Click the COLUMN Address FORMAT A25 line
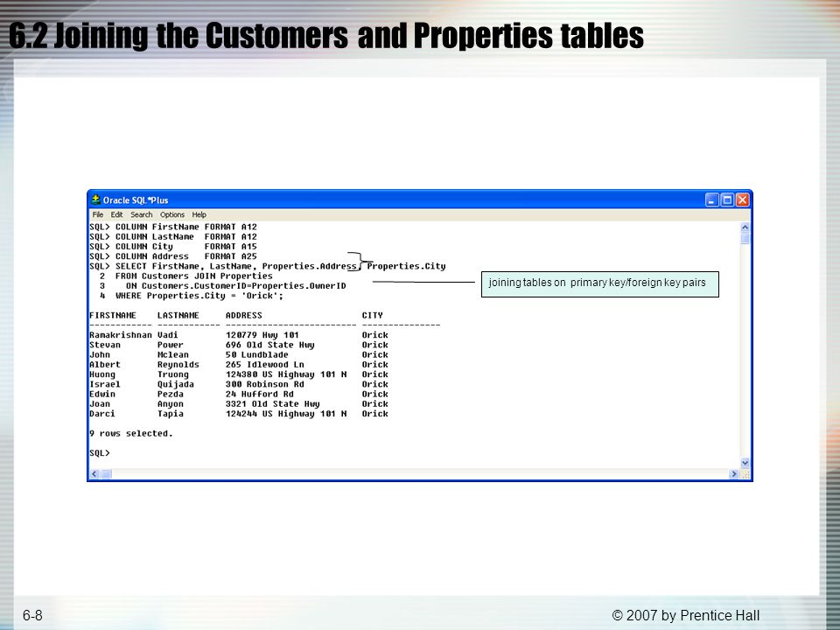840x630 pixels. pyautogui.click(x=173, y=256)
